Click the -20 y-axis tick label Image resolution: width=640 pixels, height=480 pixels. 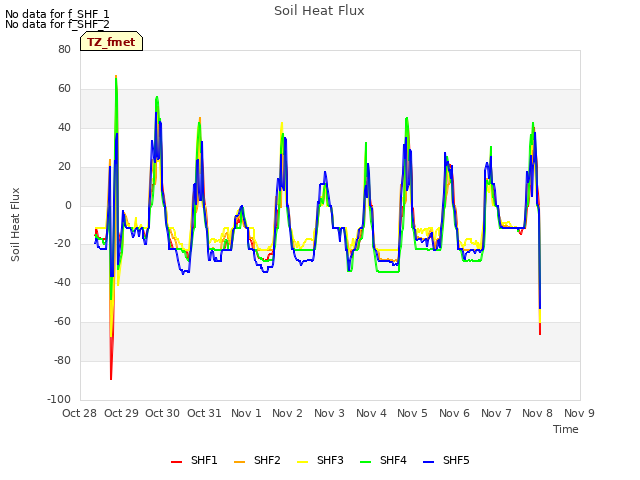click(x=62, y=244)
